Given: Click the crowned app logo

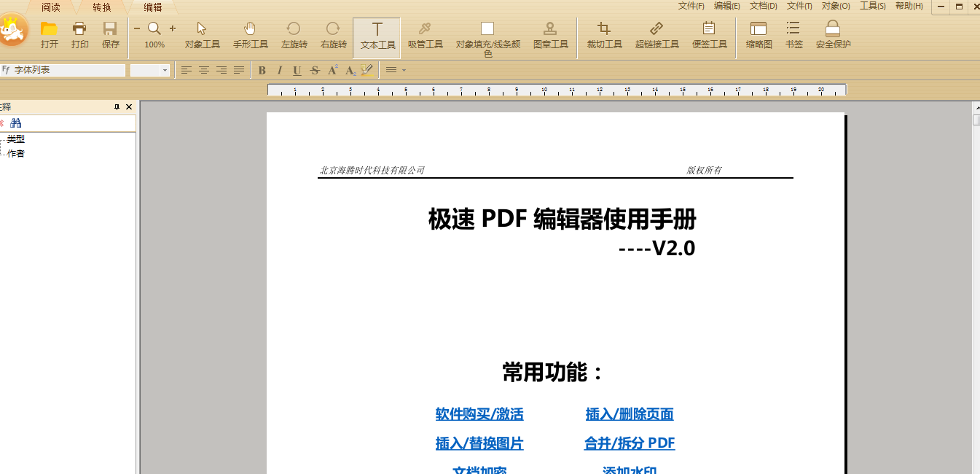Looking at the screenshot, I should [x=12, y=31].
